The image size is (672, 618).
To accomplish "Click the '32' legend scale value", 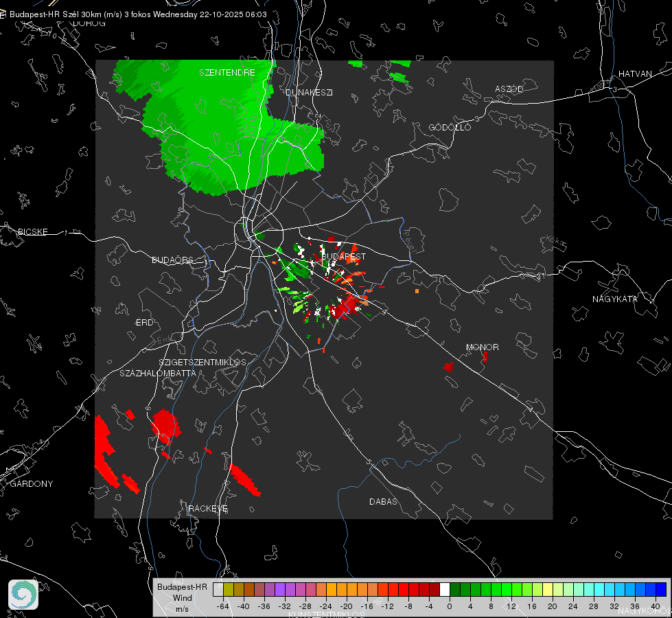I will pos(614,606).
